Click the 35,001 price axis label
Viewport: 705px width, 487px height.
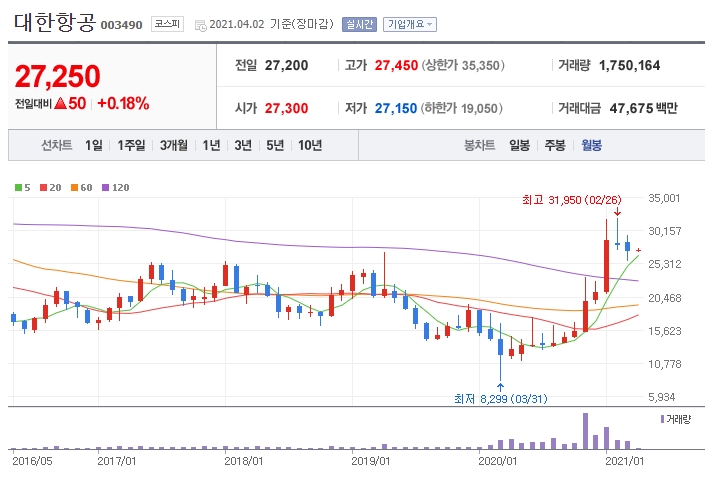click(x=664, y=198)
